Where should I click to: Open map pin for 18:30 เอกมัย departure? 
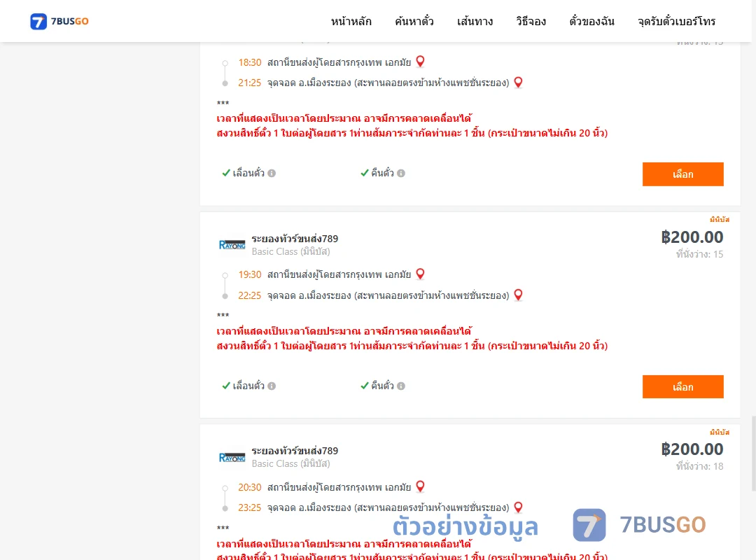click(421, 62)
